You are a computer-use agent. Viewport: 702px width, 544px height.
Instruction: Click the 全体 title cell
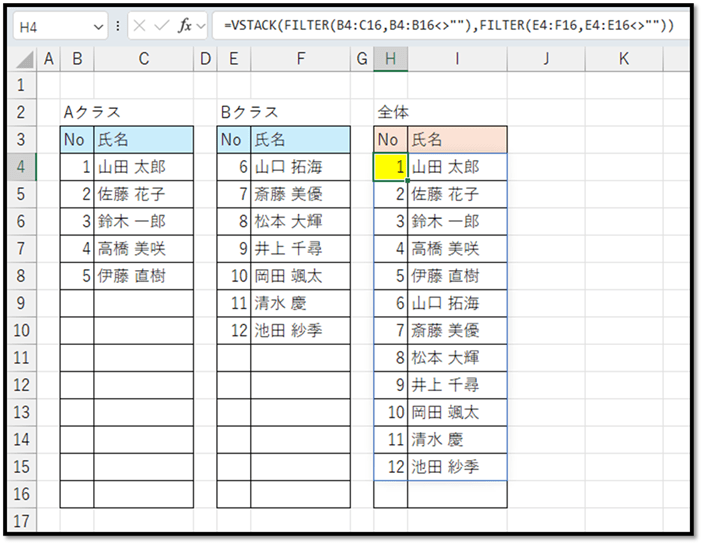point(393,112)
